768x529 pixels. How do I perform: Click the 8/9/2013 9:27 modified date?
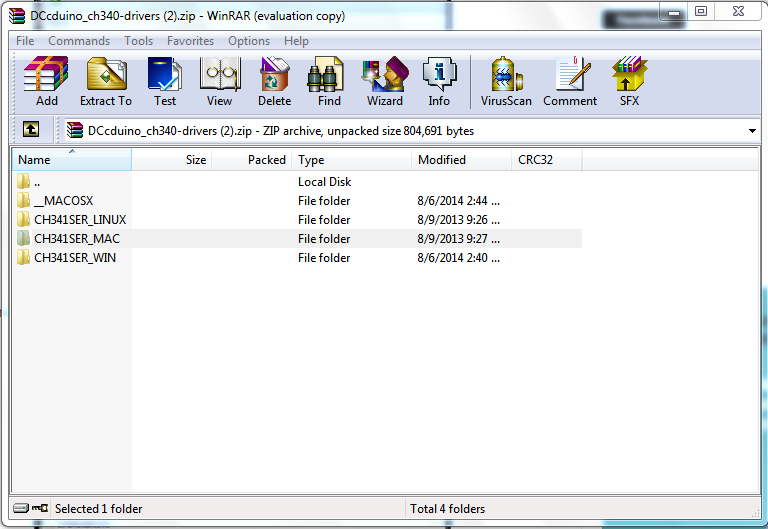coord(458,239)
